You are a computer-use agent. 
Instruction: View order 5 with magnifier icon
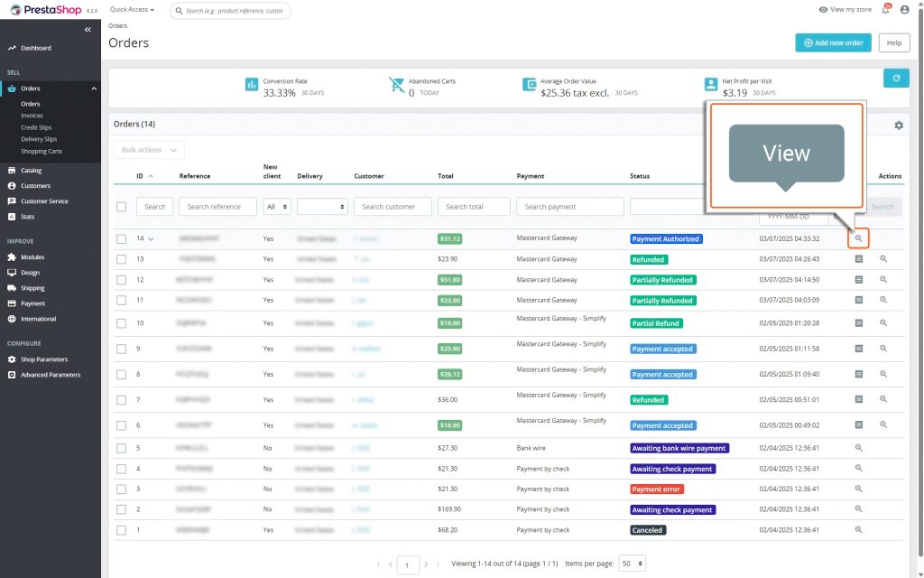click(x=859, y=448)
